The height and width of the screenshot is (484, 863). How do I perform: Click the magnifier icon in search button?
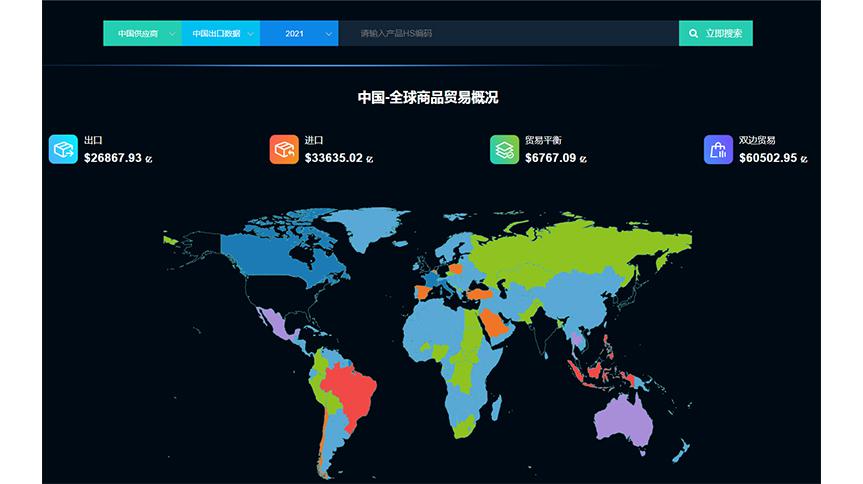point(693,33)
